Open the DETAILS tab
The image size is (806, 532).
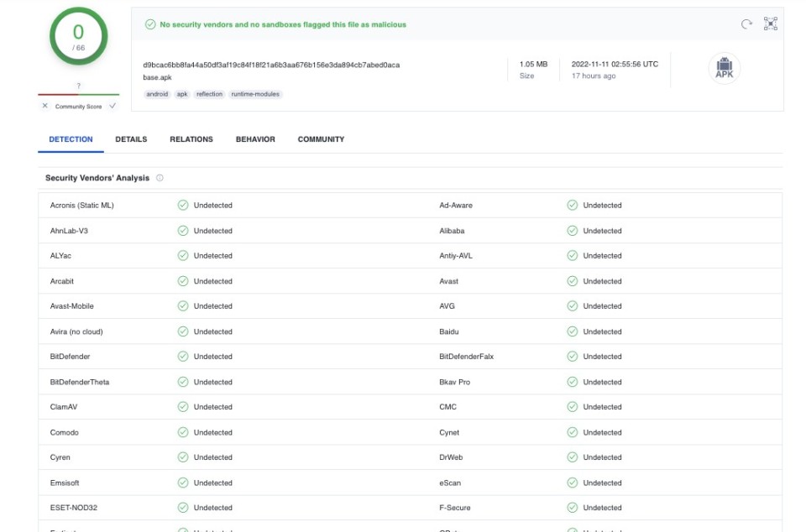click(x=131, y=139)
